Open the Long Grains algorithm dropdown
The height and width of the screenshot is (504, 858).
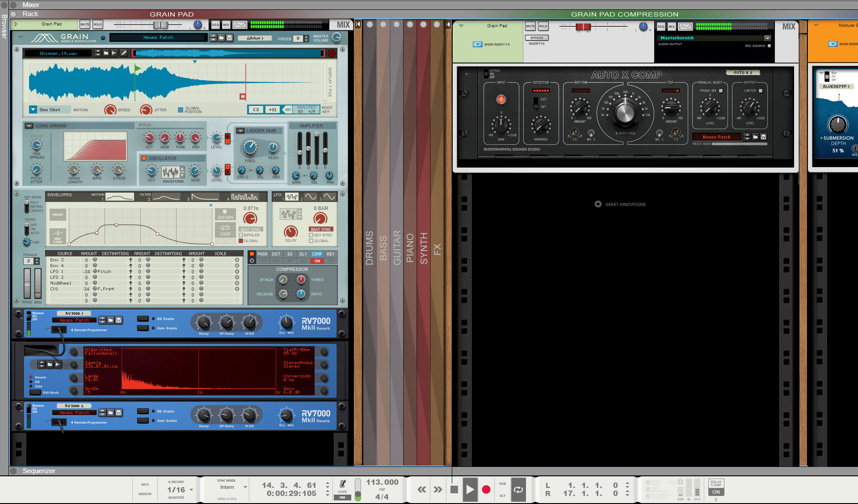29,126
